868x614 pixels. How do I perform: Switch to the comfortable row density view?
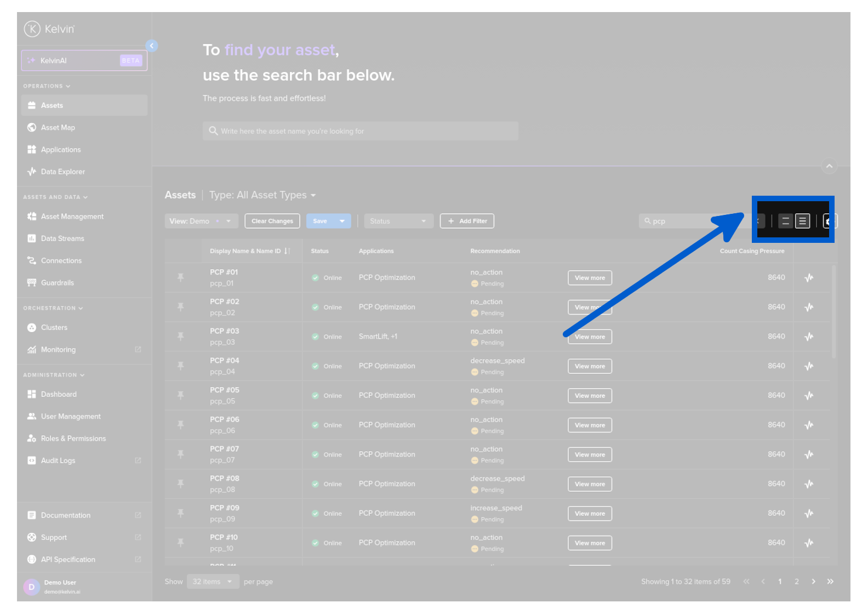click(x=785, y=221)
